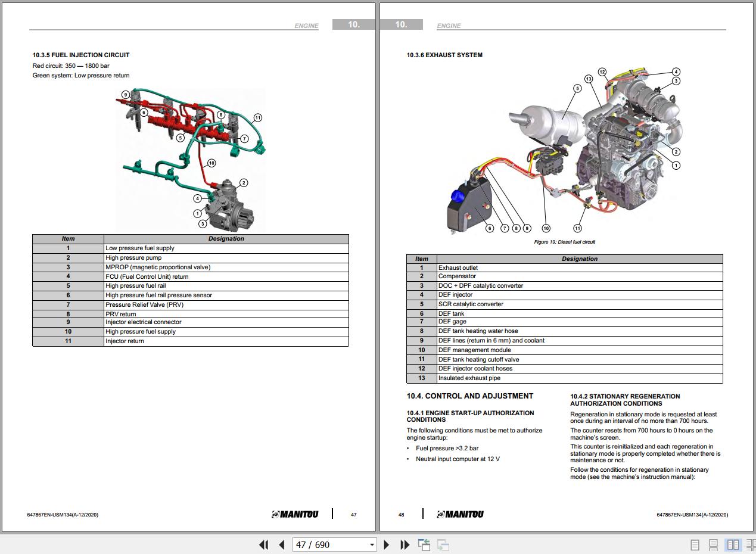Click the '10.4. CONTROL AND ADJUSTMENT' heading
The width and height of the screenshot is (756, 554).
pyautogui.click(x=470, y=396)
